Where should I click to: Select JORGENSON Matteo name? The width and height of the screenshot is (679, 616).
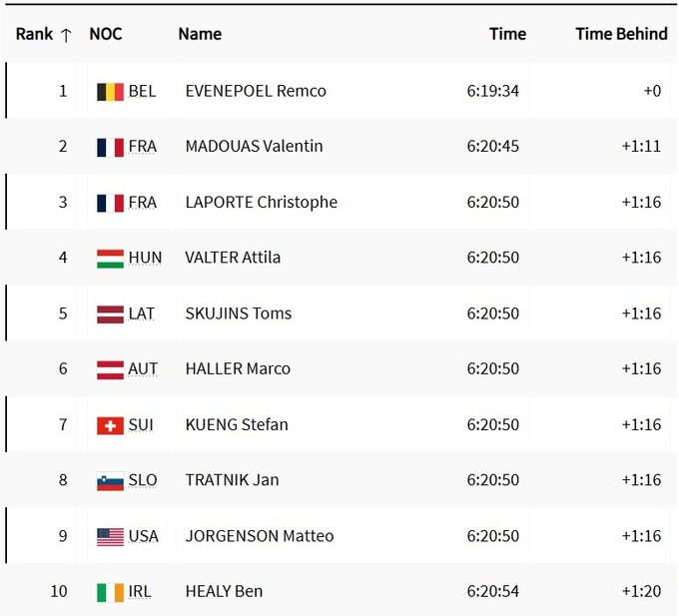[260, 536]
